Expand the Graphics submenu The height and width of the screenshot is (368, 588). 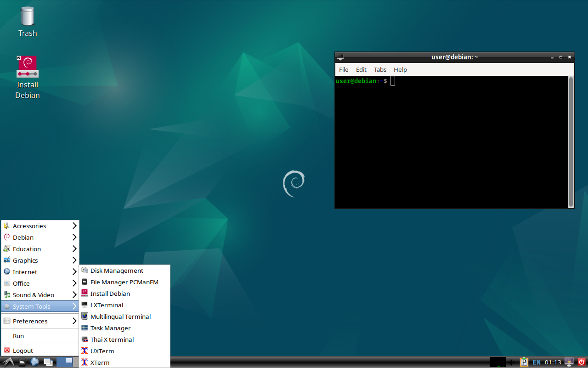pos(40,260)
